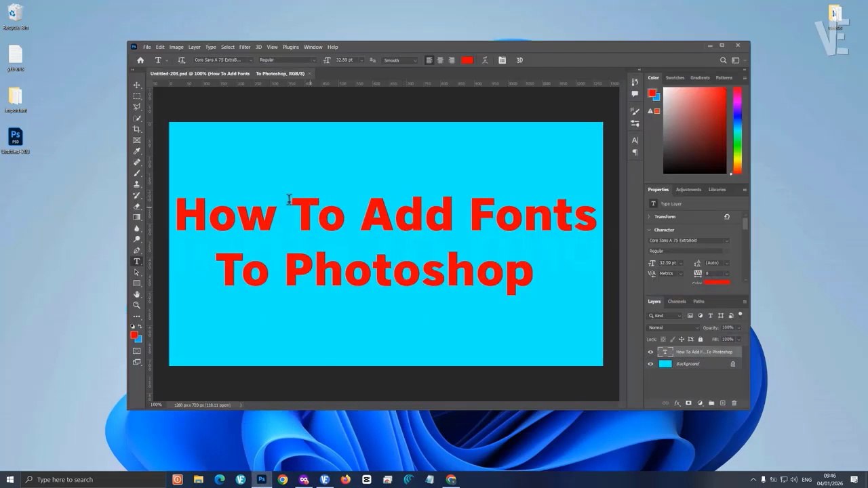The height and width of the screenshot is (488, 868).
Task: Select the Horizontal Type tool in toolbox
Action: point(137,262)
